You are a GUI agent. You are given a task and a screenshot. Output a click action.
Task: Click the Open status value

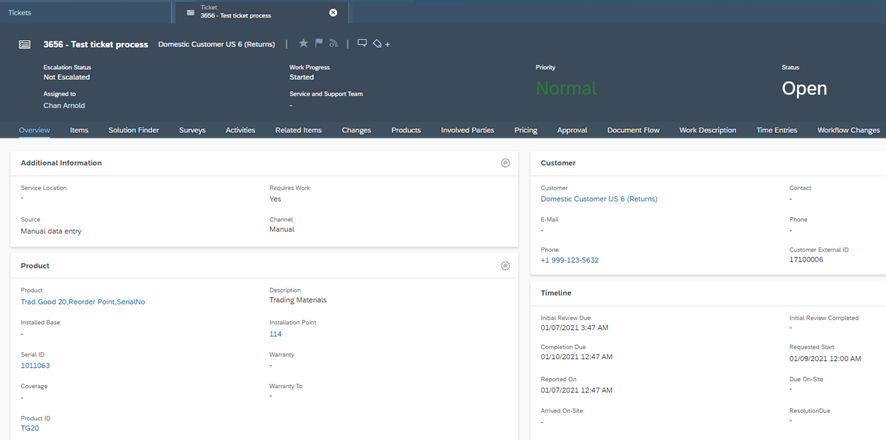(x=804, y=88)
